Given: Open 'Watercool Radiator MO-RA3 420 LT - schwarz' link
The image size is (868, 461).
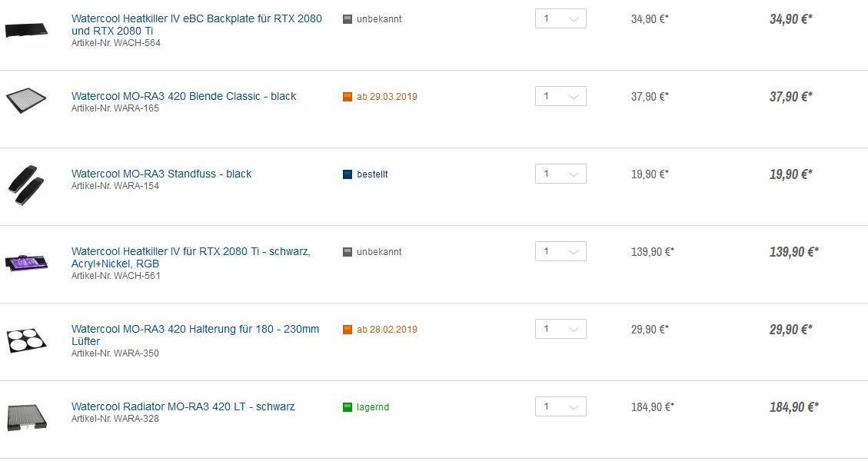Looking at the screenshot, I should click(183, 406).
